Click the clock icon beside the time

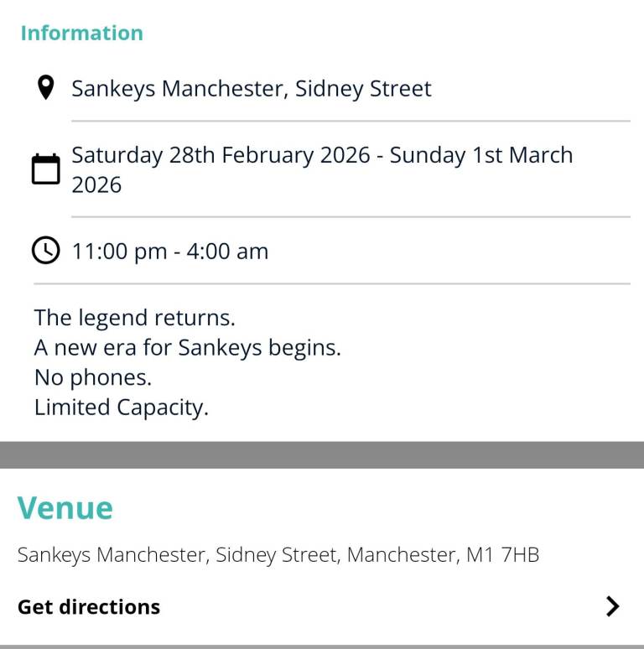pos(46,251)
